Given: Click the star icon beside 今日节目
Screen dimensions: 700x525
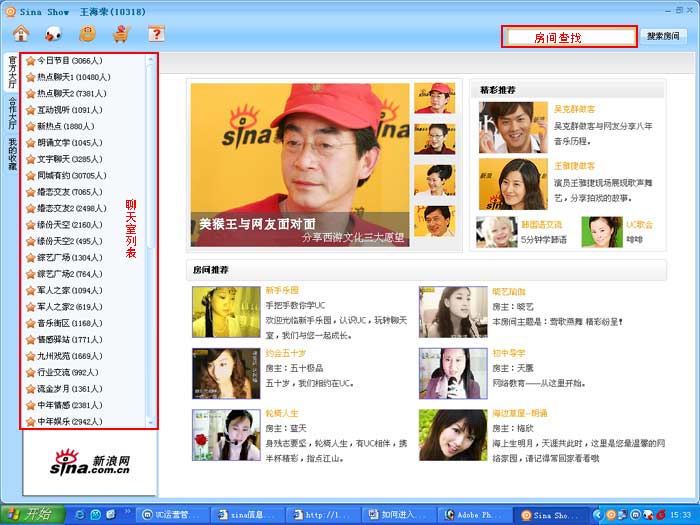Looking at the screenshot, I should click(30, 61).
